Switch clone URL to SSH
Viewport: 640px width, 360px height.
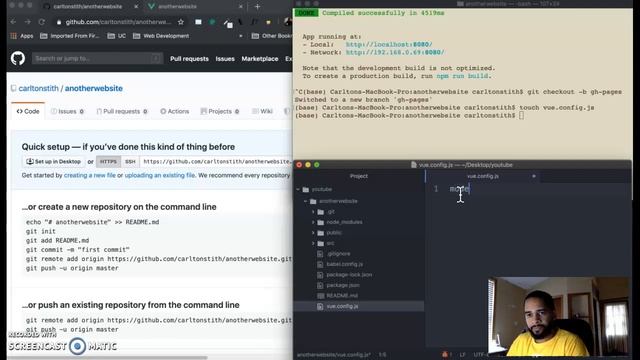(x=130, y=162)
